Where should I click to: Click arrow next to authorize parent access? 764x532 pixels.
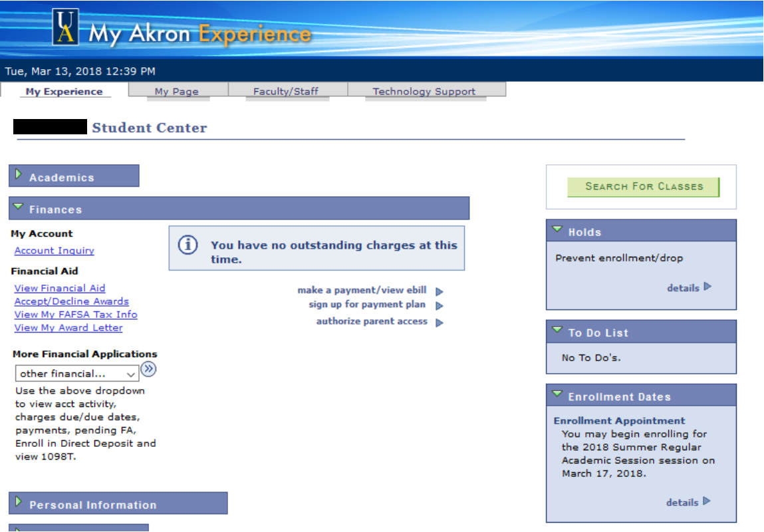point(439,323)
